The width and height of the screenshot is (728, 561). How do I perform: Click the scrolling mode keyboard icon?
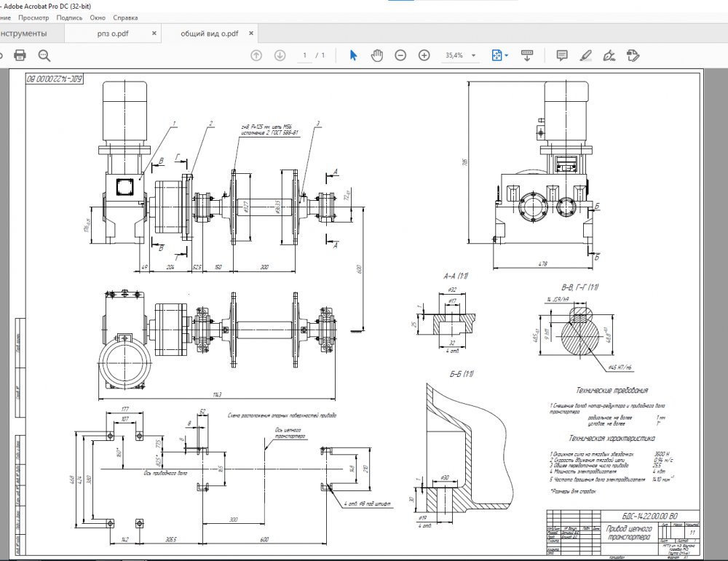(x=528, y=55)
